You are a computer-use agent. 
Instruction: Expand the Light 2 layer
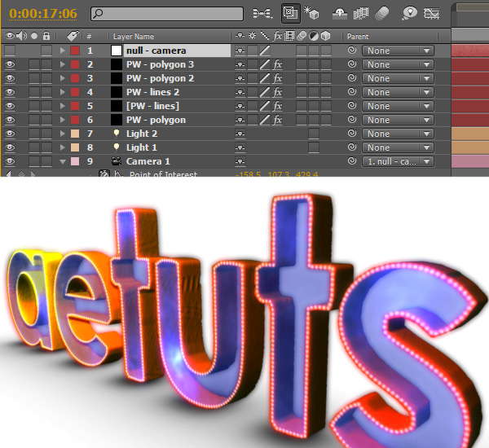tap(63, 134)
